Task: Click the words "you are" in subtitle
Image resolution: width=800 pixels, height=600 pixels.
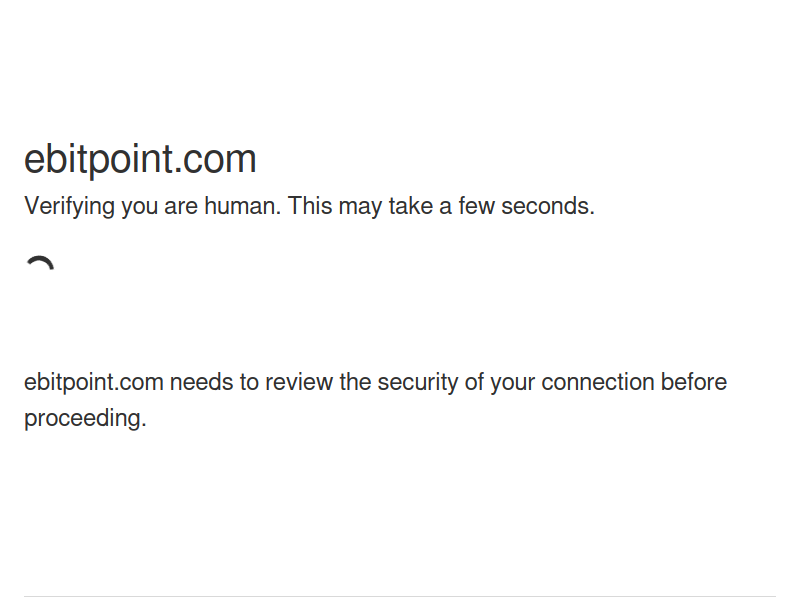Action: pos(159,208)
